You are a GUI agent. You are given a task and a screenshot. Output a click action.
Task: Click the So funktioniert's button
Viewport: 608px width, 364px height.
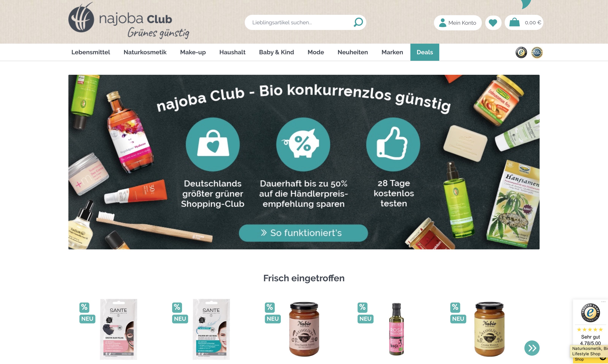coord(303,233)
